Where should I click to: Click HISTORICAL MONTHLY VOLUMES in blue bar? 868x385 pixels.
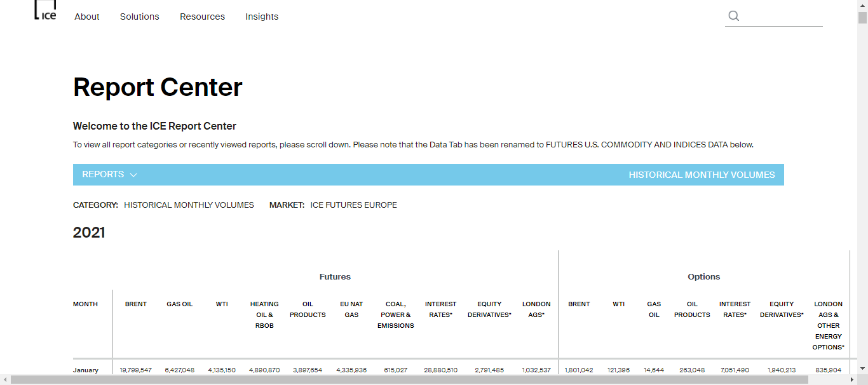pyautogui.click(x=702, y=175)
